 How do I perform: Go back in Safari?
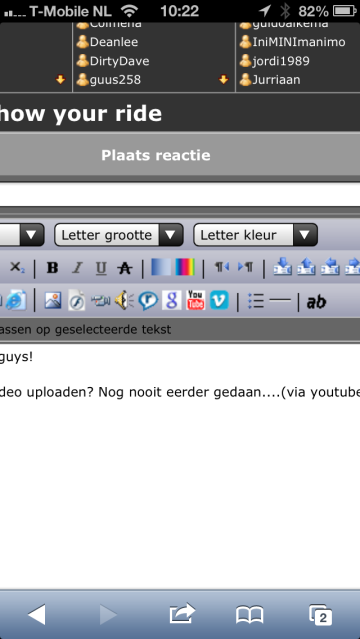pos(36,614)
